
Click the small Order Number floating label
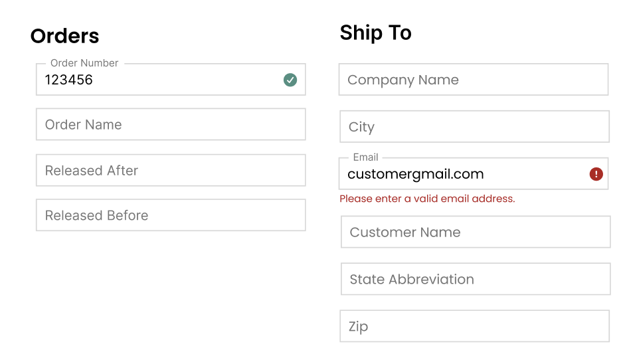(x=84, y=63)
